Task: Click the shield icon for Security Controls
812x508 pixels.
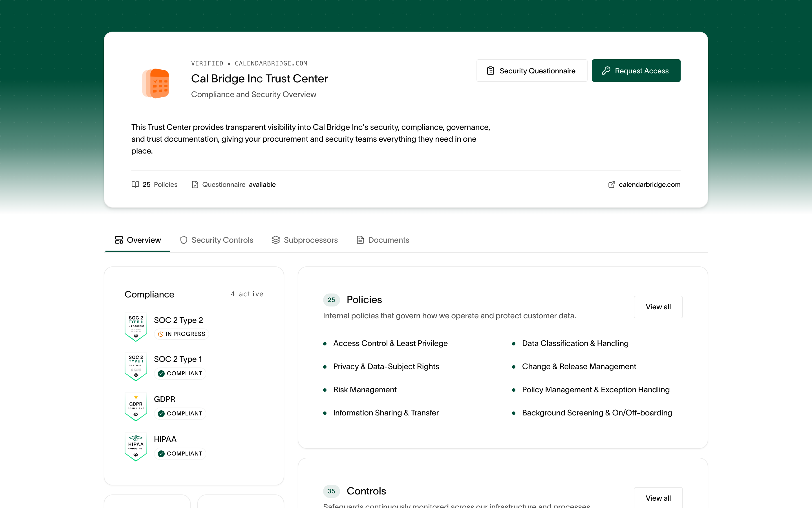Action: [x=184, y=240]
